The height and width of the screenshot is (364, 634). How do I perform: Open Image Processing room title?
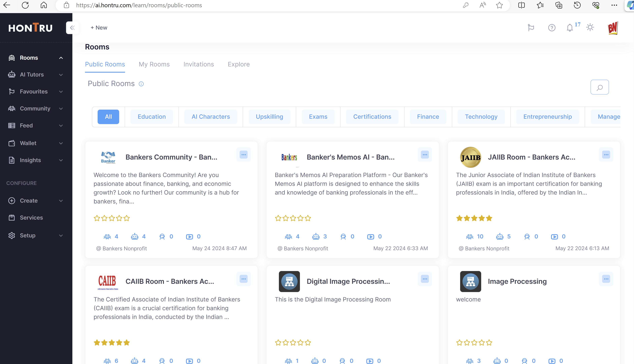(517, 281)
